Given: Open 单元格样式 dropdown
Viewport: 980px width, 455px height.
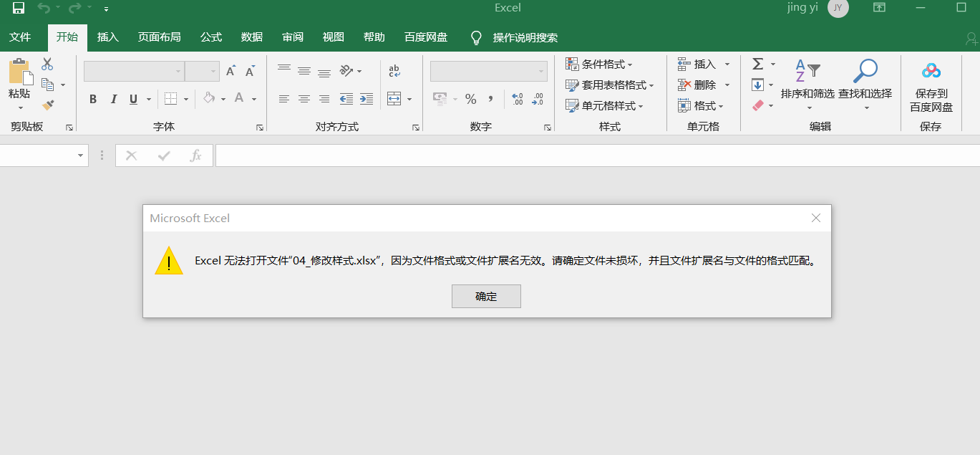Looking at the screenshot, I should [x=604, y=105].
